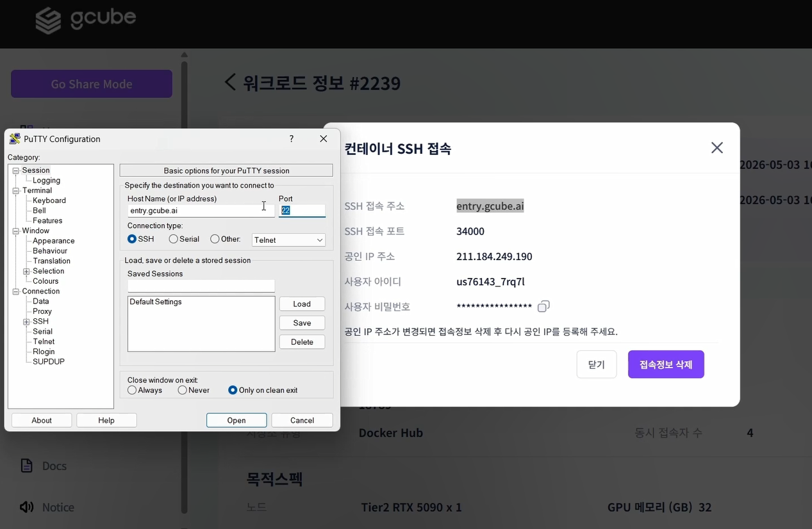812x529 pixels.
Task: Open the Docs sidebar icon
Action: (x=26, y=466)
